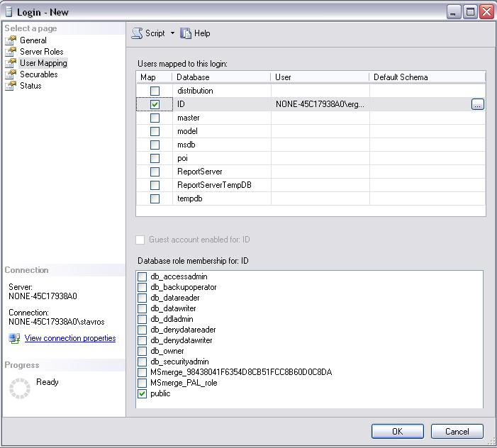This screenshot has height=448, width=497.
Task: Click the General page icon
Action: (x=11, y=40)
